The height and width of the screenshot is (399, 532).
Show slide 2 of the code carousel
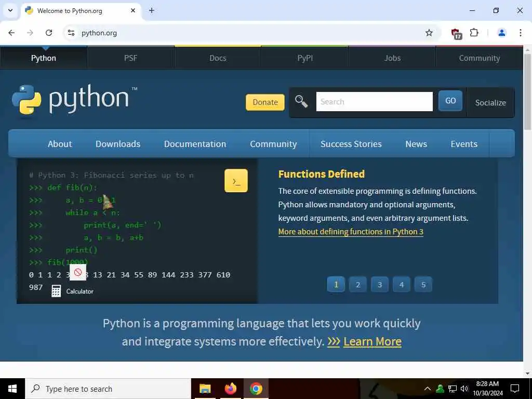coord(358,284)
